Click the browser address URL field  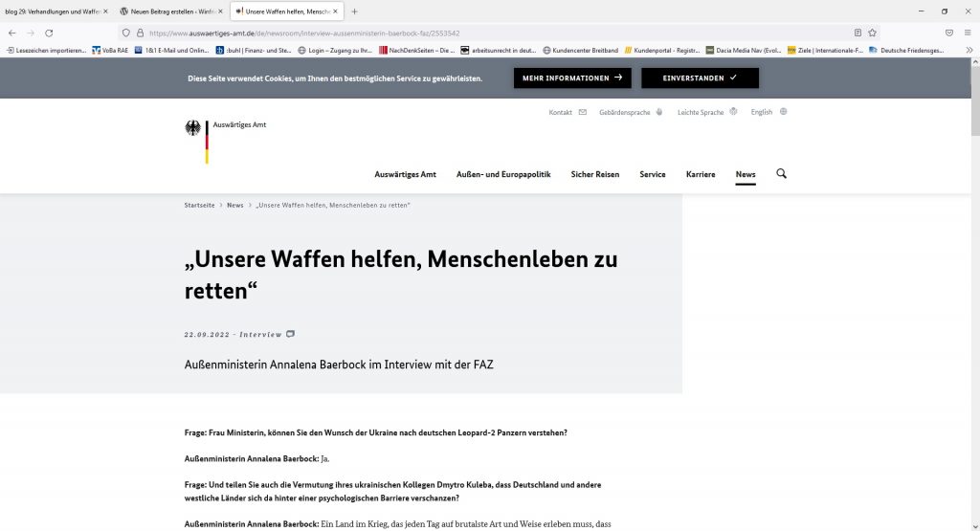click(x=479, y=32)
